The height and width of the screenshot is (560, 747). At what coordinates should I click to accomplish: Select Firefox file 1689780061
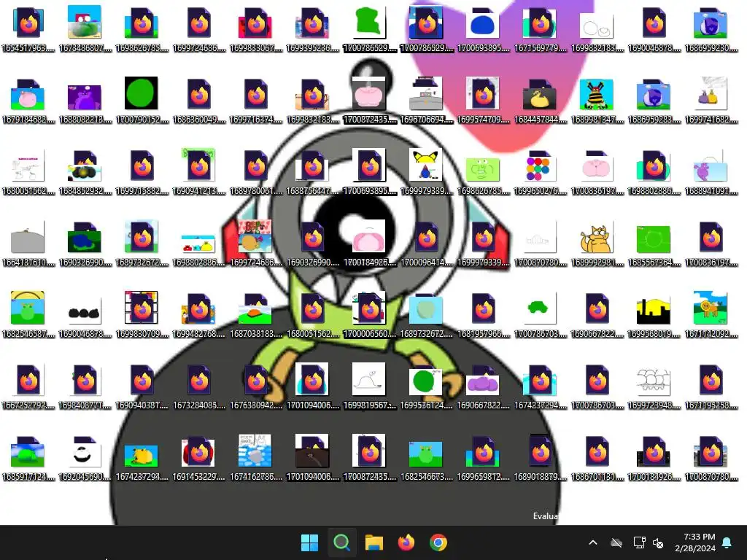point(256,172)
